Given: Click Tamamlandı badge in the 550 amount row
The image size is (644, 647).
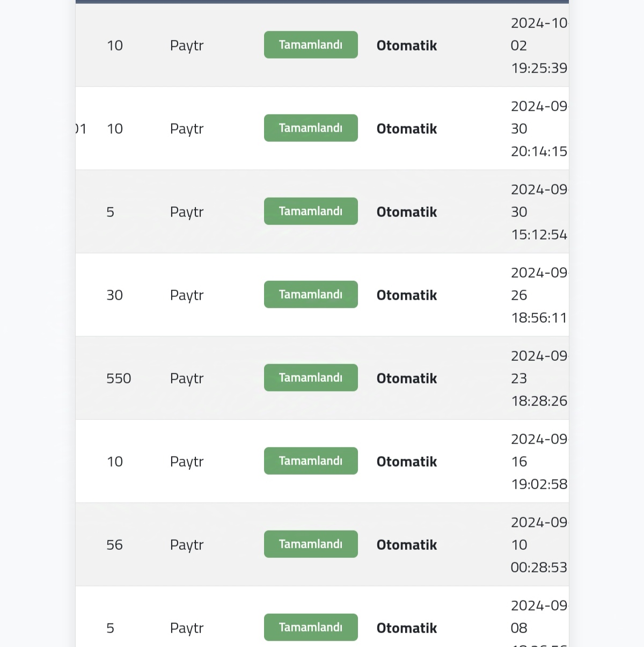Looking at the screenshot, I should coord(311,377).
